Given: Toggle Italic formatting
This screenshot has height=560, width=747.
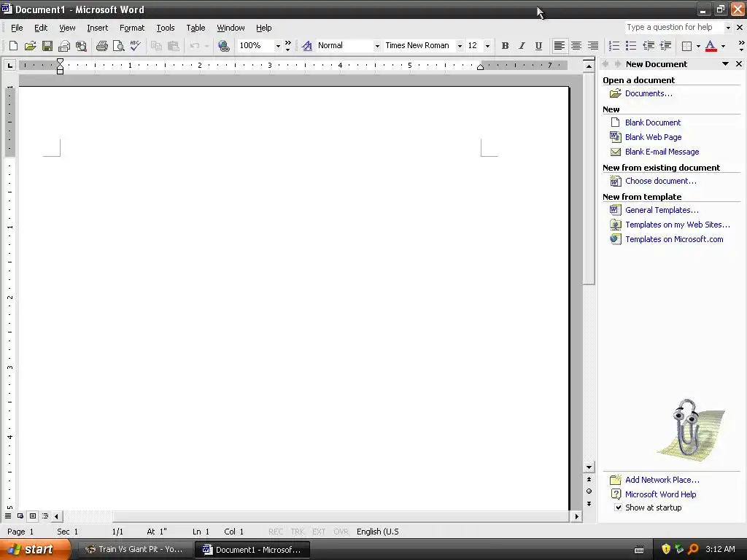Looking at the screenshot, I should tap(522, 46).
